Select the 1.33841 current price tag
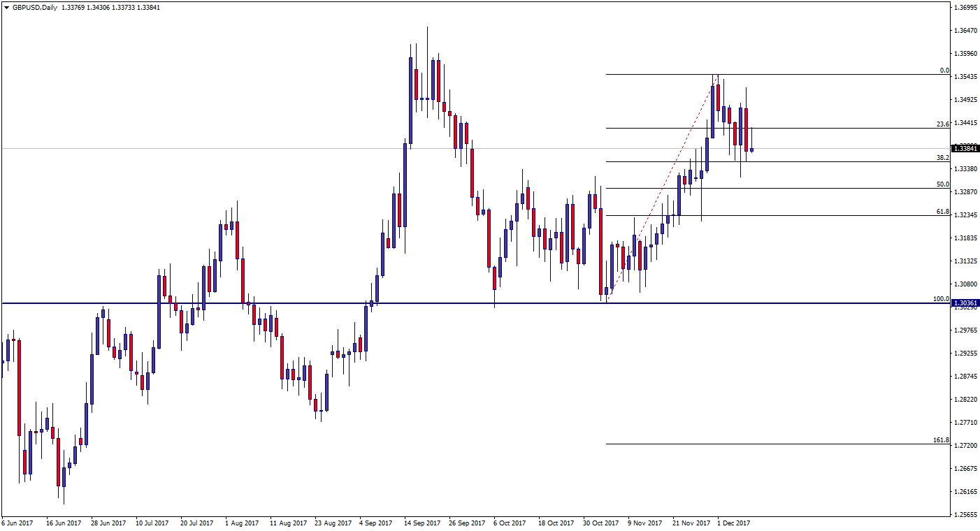 pos(965,148)
